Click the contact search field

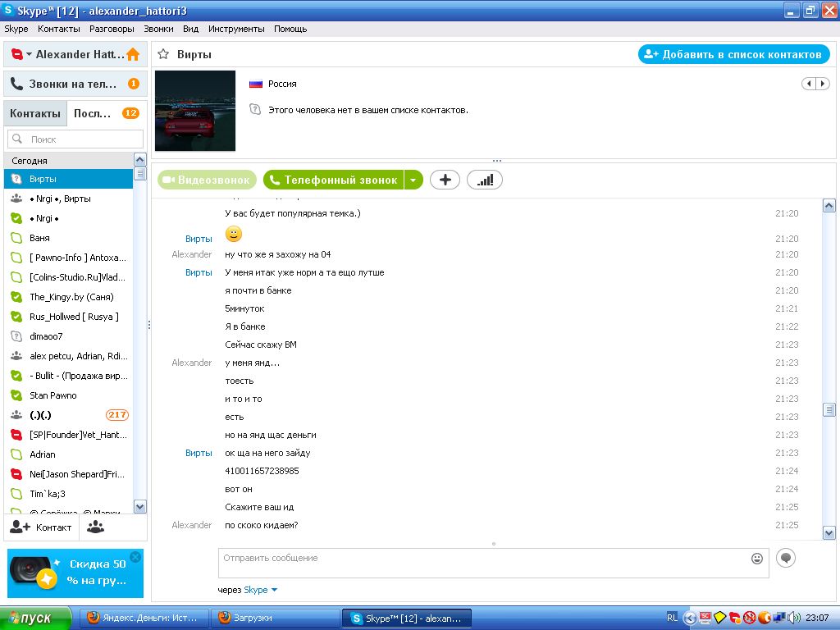pyautogui.click(x=76, y=139)
